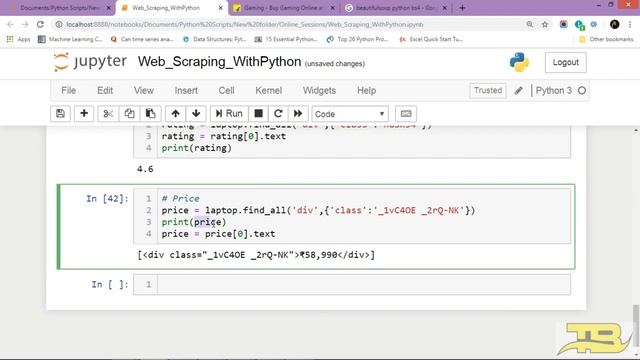Open a new browser tab
The width and height of the screenshot is (640, 360).
[x=462, y=8]
